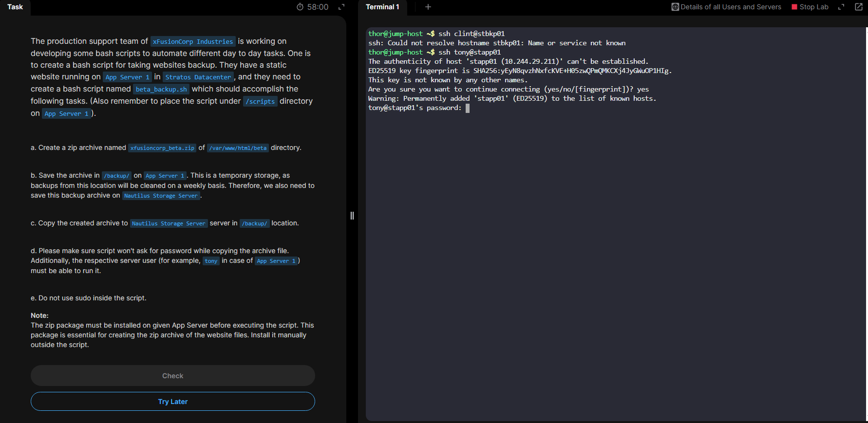Viewport: 868px width, 423px height.
Task: Open Details of all Users and Servers
Action: [726, 7]
